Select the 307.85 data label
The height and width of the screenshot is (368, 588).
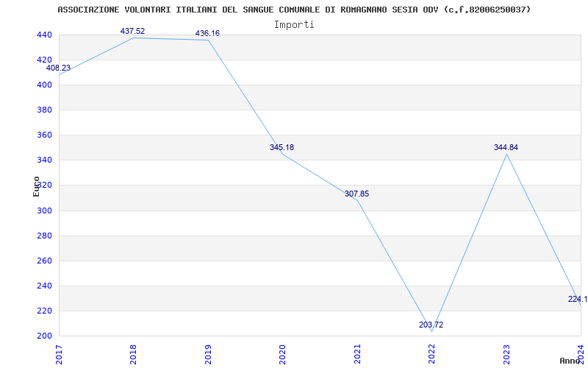click(x=356, y=194)
